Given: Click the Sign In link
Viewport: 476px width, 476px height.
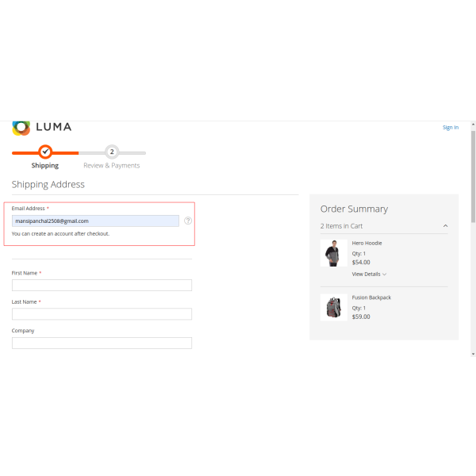Looking at the screenshot, I should [x=450, y=127].
